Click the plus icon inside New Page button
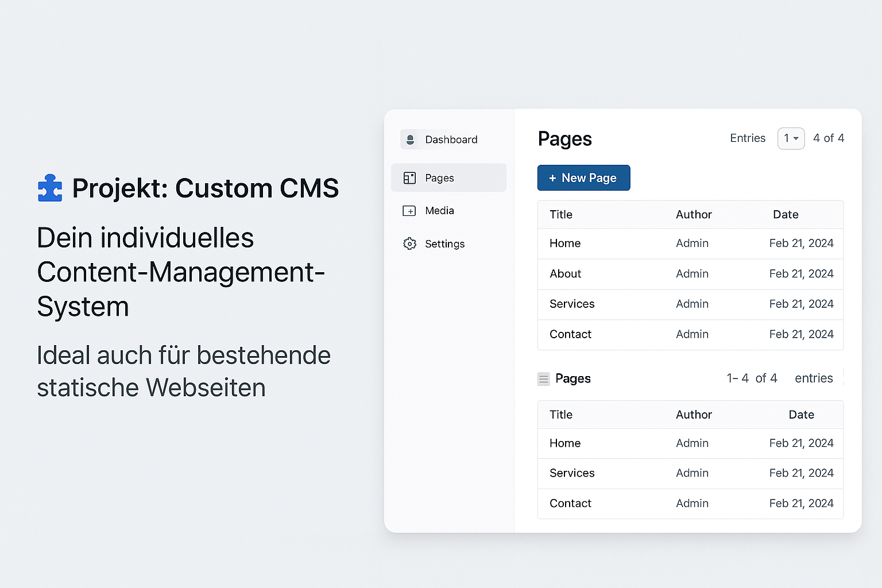The width and height of the screenshot is (882, 588). point(552,178)
